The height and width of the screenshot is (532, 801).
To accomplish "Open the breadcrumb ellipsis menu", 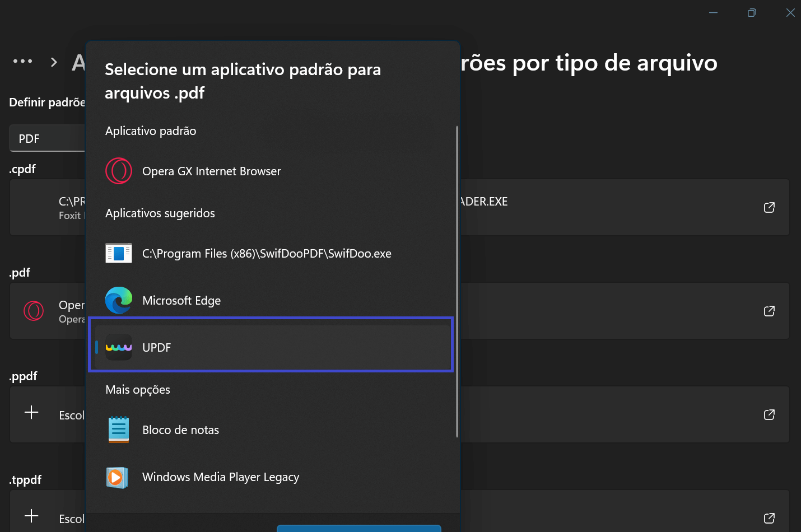I will [23, 61].
